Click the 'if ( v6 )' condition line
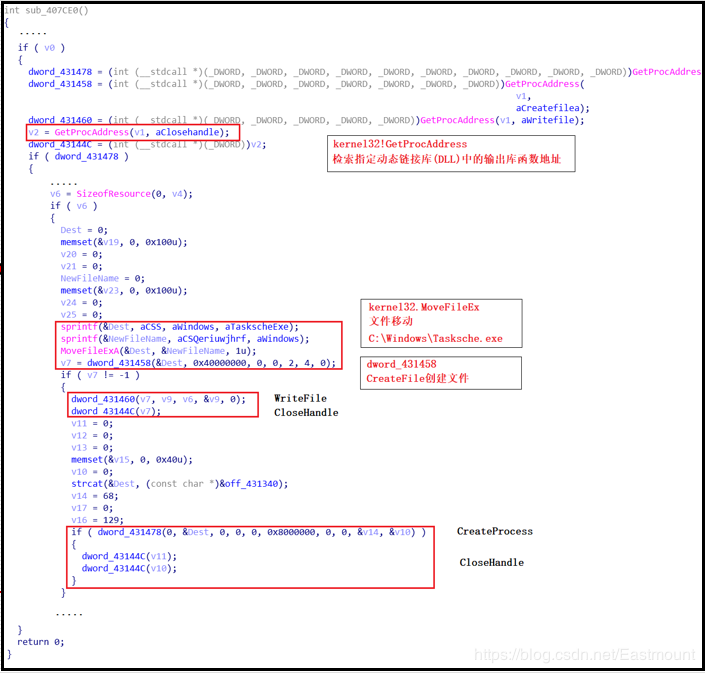Viewport: 705px width, 673px height. 74,206
